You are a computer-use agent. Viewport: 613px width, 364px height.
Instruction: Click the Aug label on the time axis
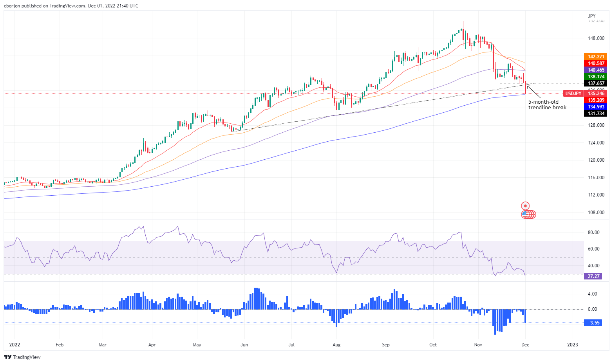click(336, 345)
